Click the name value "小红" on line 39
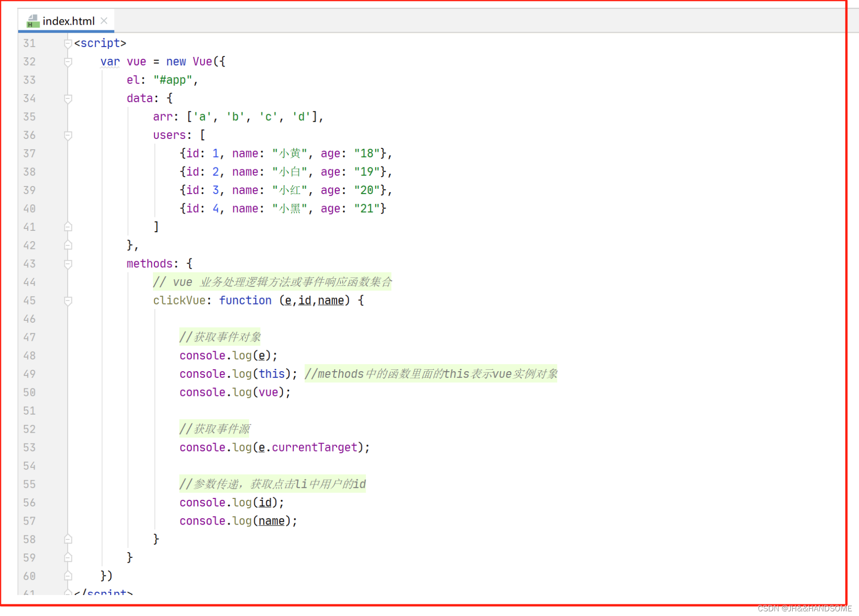This screenshot has height=616, width=859. click(290, 190)
